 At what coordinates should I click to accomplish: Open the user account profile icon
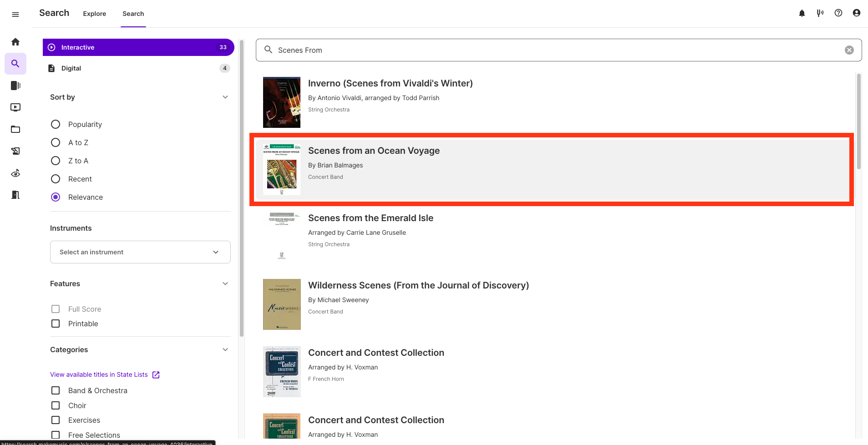[857, 13]
